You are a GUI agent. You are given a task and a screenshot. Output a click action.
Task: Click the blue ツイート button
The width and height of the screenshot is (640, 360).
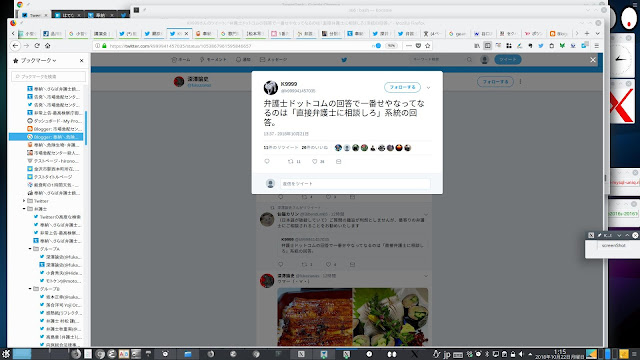coord(508,60)
